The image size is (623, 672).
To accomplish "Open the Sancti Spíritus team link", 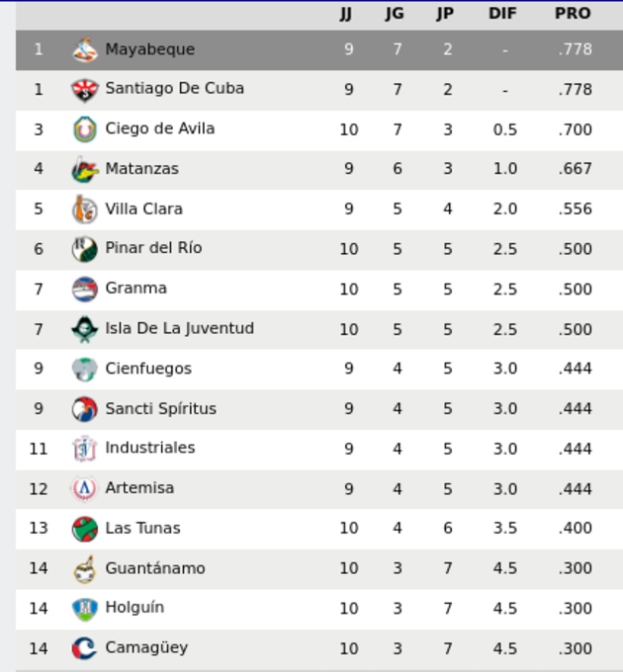I will tap(161, 409).
